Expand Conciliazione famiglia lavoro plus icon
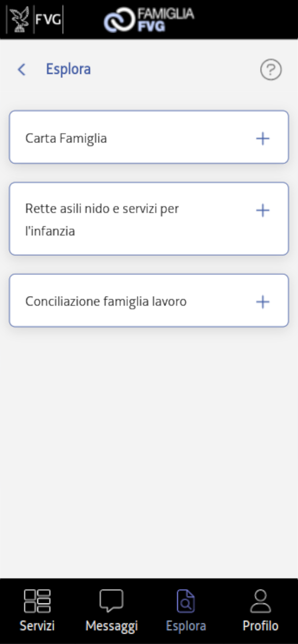The width and height of the screenshot is (298, 644). coord(263,302)
